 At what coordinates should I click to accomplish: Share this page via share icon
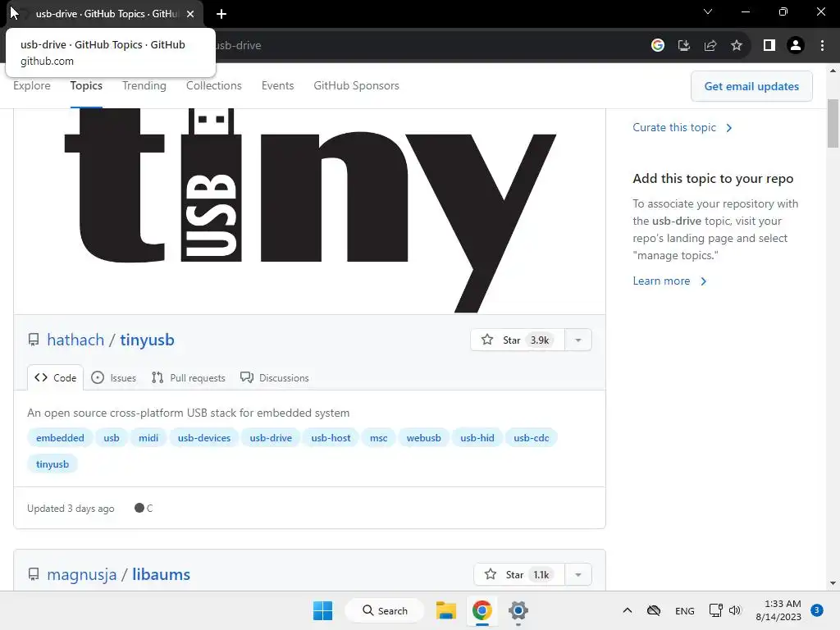(710, 46)
